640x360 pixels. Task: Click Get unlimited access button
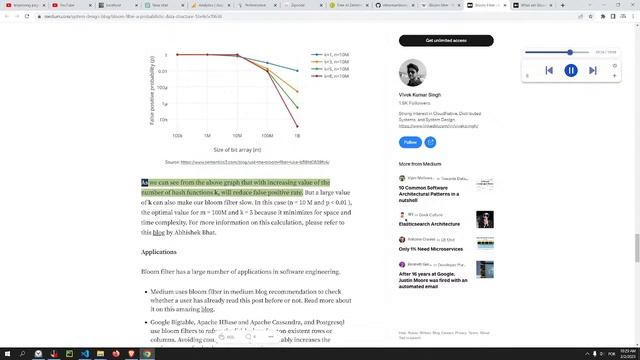(446, 40)
